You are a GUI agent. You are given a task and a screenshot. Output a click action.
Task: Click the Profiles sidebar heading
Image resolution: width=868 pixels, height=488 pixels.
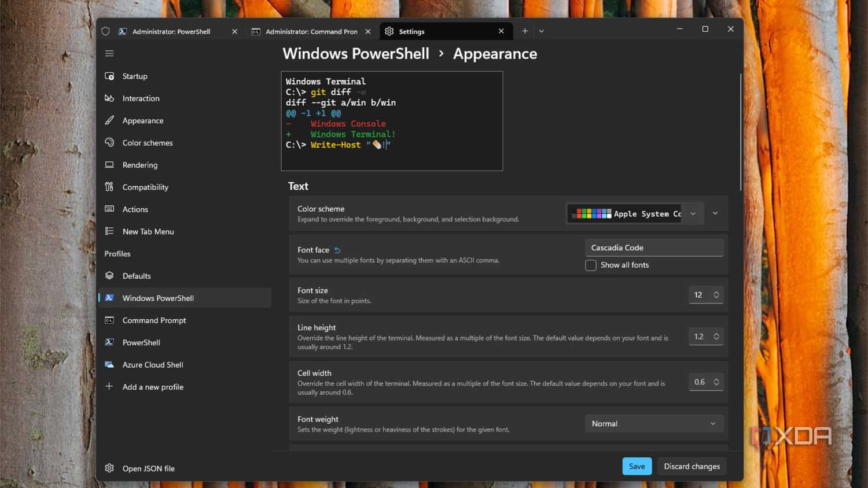point(117,254)
